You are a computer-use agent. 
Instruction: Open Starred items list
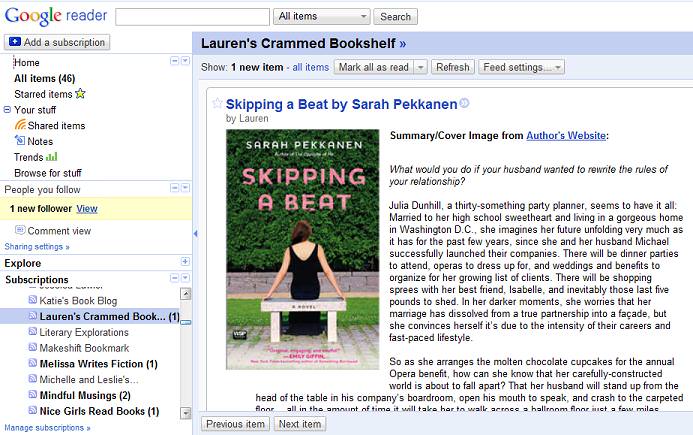point(43,94)
